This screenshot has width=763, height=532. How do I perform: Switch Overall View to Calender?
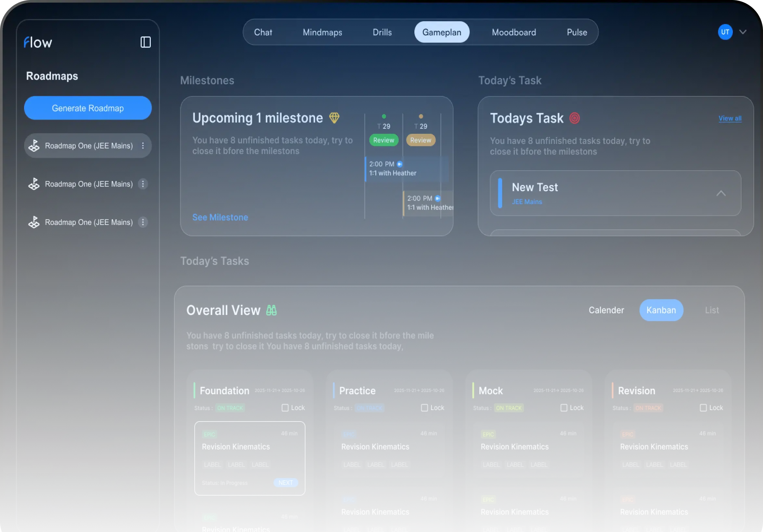tap(606, 310)
